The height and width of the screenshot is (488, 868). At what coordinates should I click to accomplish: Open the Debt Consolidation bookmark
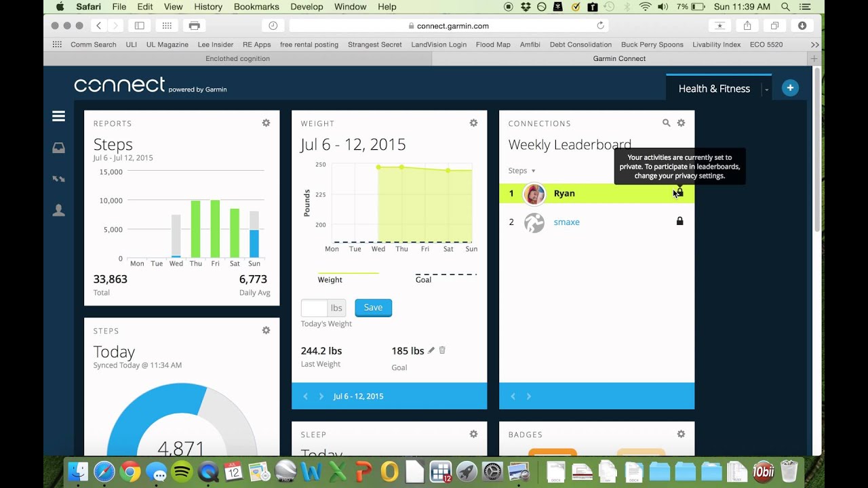580,45
